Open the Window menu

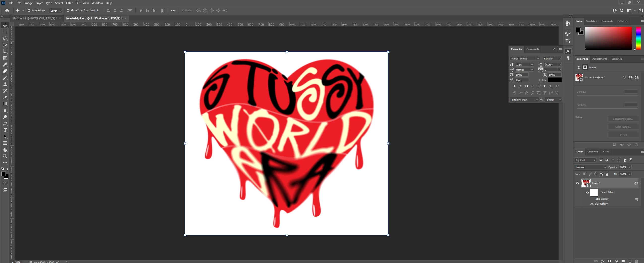click(97, 3)
